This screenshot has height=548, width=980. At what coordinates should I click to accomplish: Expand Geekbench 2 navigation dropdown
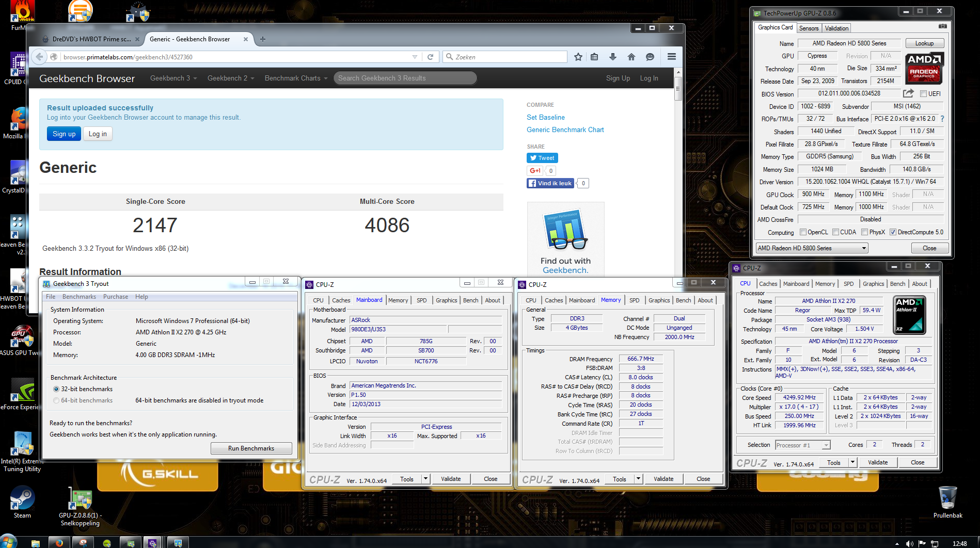[231, 78]
